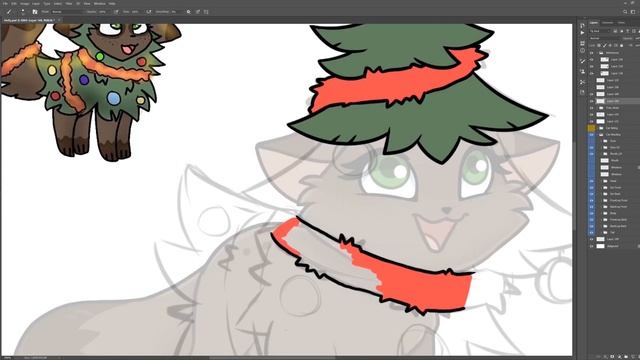Filter layers by pixel layers icon

[615, 31]
